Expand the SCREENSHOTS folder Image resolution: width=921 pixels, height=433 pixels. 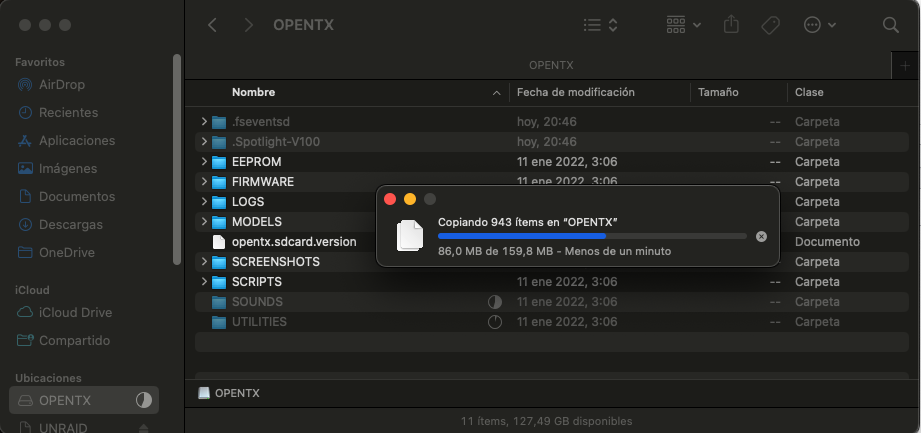point(204,261)
